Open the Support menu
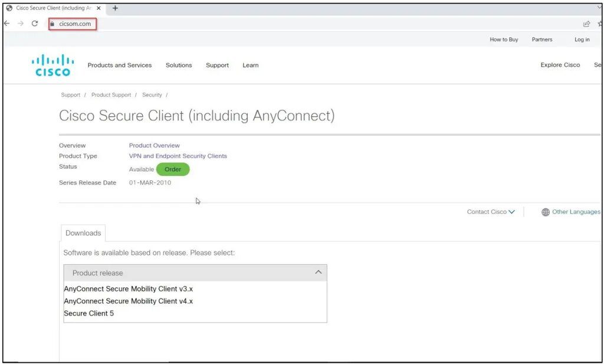Viewport: 604px width, 364px height. 217,65
